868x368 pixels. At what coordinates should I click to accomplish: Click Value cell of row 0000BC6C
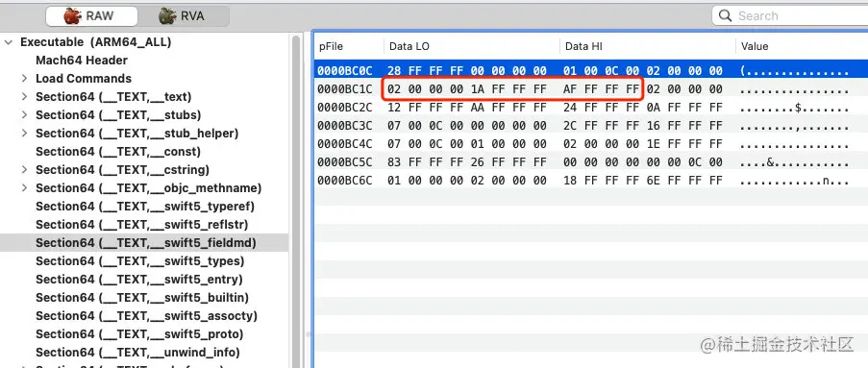(794, 181)
